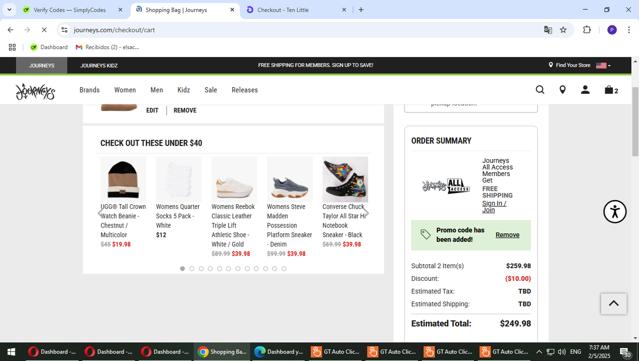Click the translate page icon in address bar
Image resolution: width=640 pixels, height=361 pixels.
click(x=548, y=30)
